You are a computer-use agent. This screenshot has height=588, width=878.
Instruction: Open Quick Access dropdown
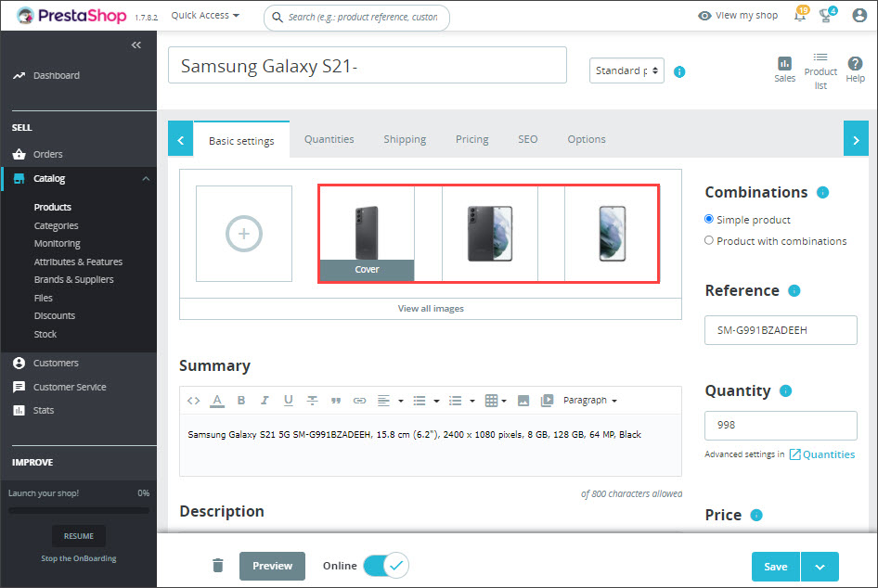click(x=205, y=15)
